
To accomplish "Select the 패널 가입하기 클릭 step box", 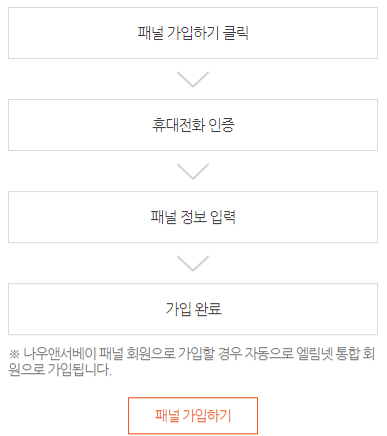I will pyautogui.click(x=193, y=33).
